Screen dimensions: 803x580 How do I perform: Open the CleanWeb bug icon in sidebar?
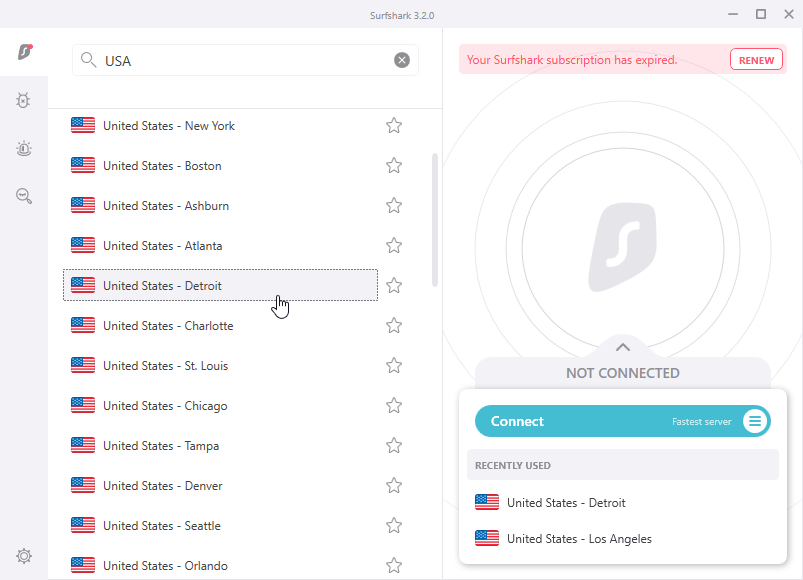(x=23, y=100)
